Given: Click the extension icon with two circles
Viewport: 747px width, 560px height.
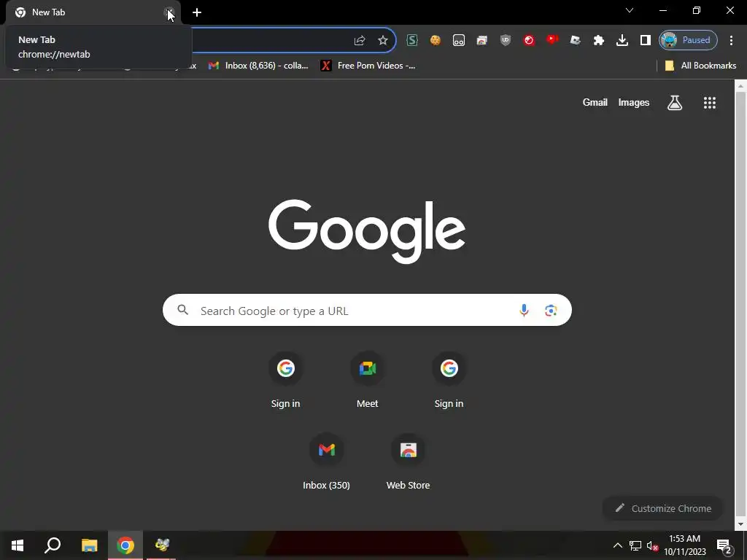Looking at the screenshot, I should point(458,40).
